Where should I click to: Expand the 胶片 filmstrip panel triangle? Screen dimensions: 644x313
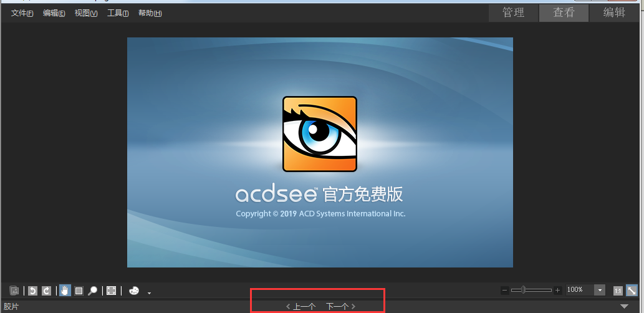(x=624, y=306)
